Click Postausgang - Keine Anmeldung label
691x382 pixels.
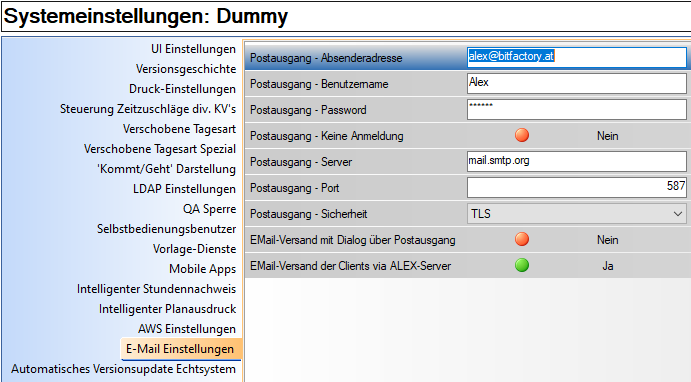tap(327, 136)
